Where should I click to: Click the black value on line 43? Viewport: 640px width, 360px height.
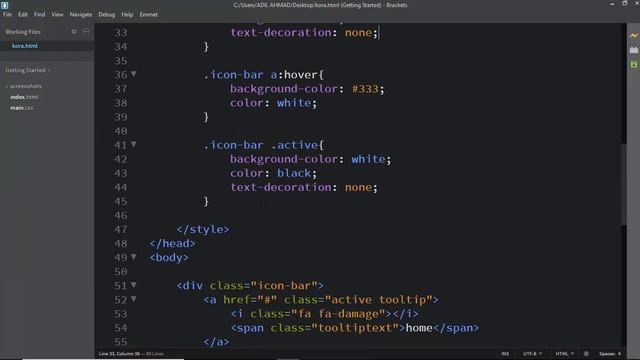tap(294, 173)
